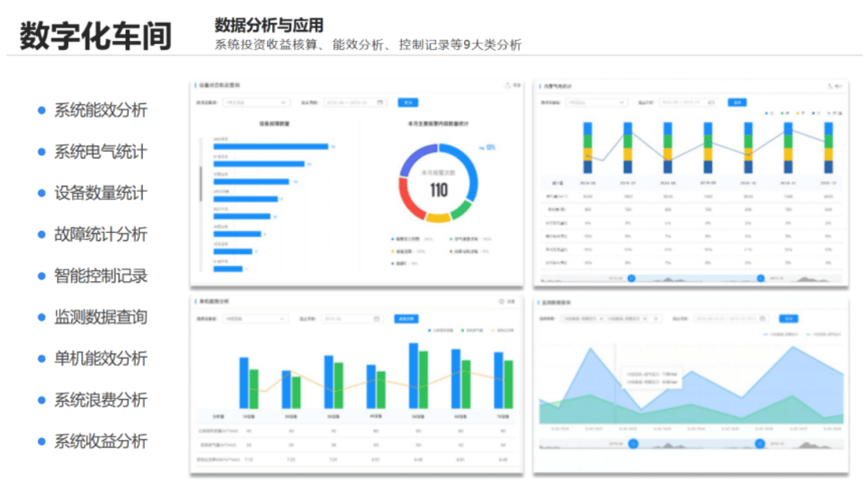Viewport: 868px width, 493px height.
Task: Toggle blue legend item under the donut chart
Action: [x=393, y=239]
